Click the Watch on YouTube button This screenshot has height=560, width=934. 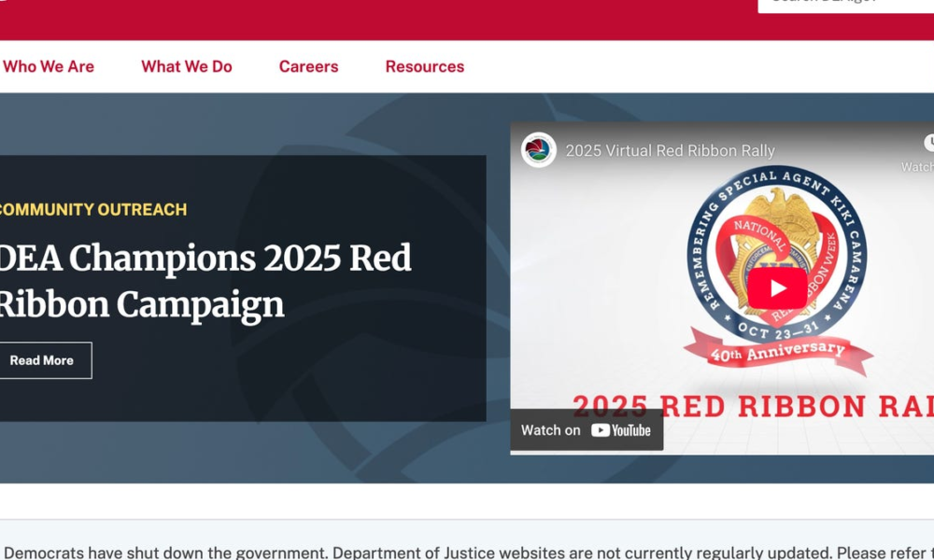(587, 430)
